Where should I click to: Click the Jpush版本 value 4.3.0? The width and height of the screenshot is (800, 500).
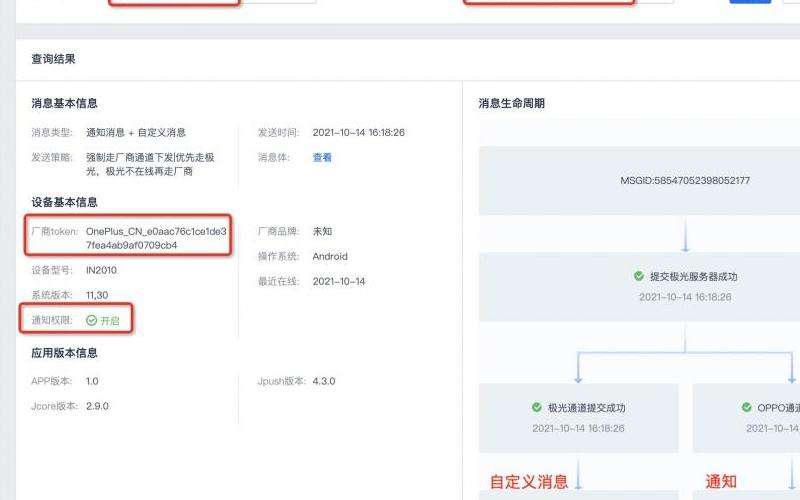click(x=324, y=381)
